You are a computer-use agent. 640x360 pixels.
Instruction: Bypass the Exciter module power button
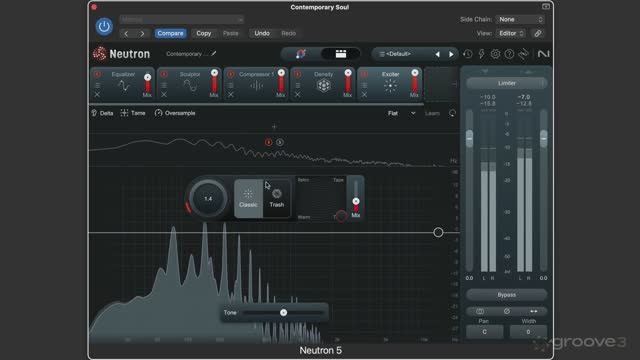[364, 74]
